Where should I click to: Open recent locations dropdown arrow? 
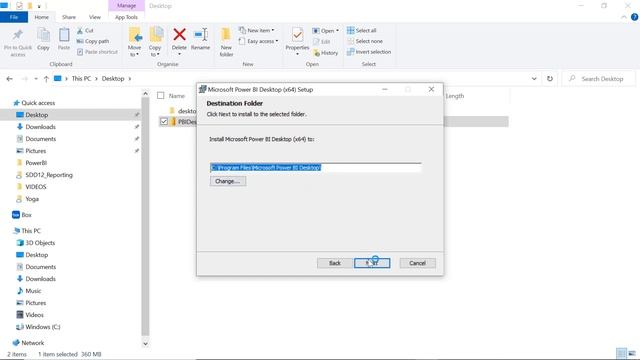[x=36, y=79]
